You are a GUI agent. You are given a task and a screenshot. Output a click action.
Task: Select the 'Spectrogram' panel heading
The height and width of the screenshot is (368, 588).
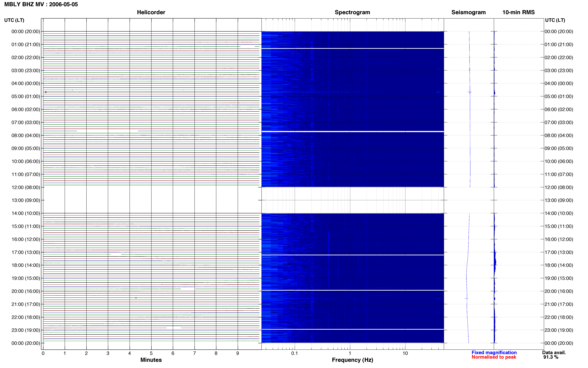click(352, 12)
